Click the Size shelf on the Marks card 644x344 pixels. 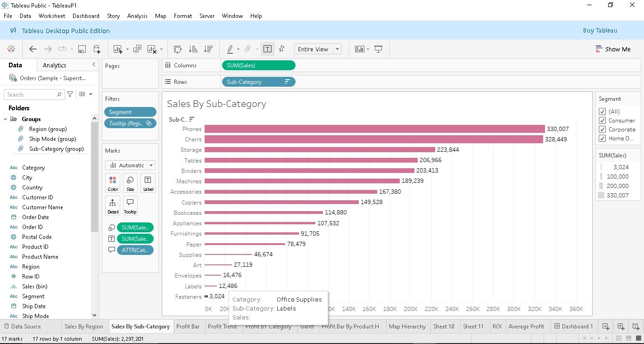(130, 183)
